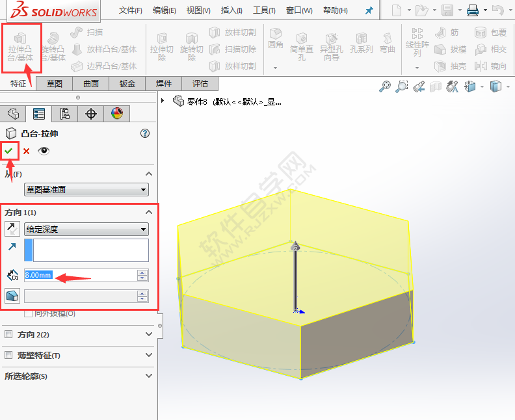
Task: Choose the Draft (拔模) feature
Action: (450, 49)
